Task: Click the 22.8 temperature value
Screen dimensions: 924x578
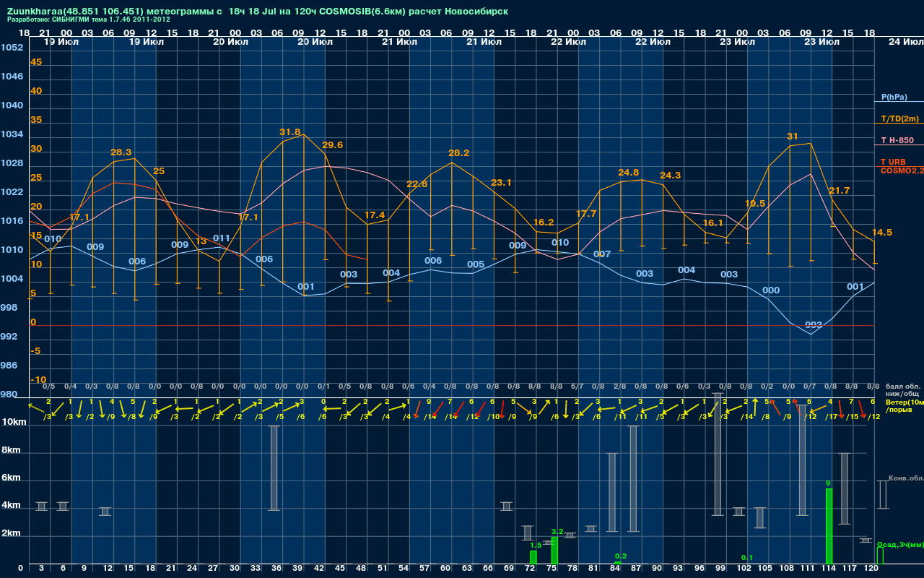Action: (x=417, y=184)
